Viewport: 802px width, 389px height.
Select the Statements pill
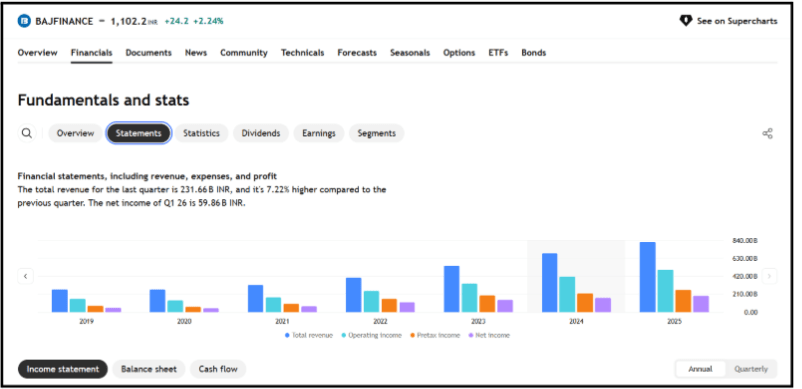pyautogui.click(x=138, y=133)
